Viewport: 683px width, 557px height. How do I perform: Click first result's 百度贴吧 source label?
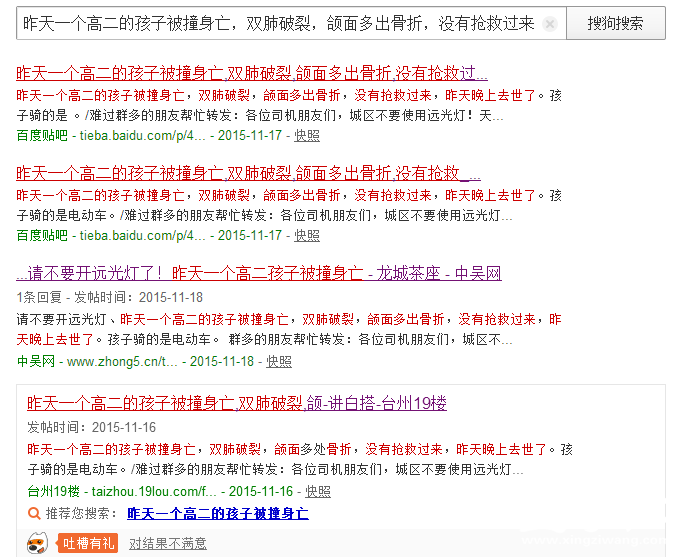tap(42, 135)
